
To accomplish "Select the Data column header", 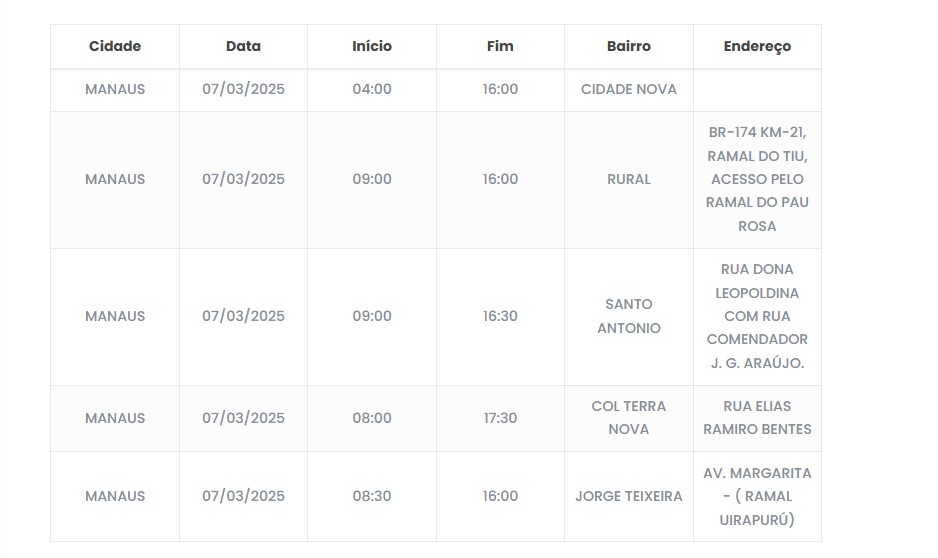I will click(x=243, y=46).
